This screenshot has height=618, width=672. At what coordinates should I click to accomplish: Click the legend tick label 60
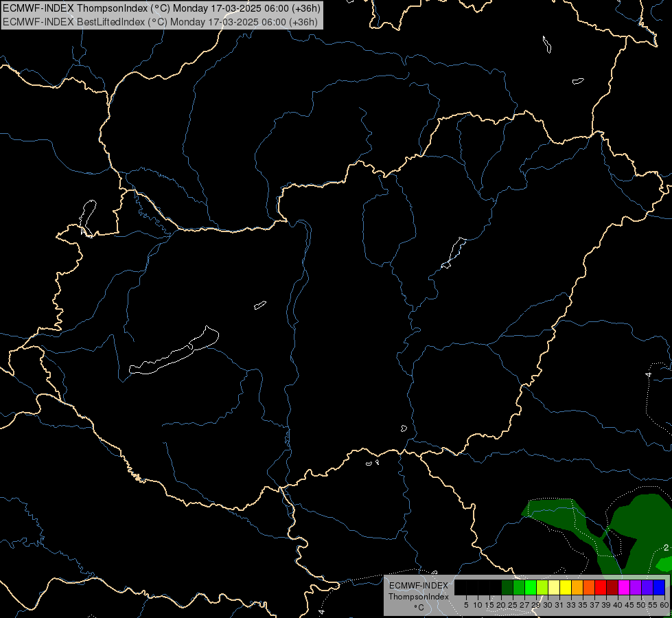664,605
